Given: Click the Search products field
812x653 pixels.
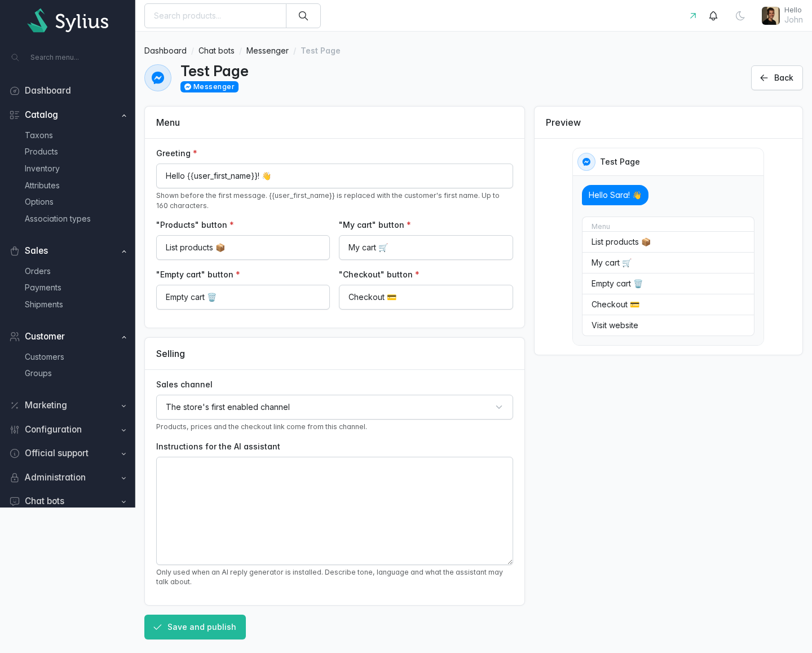Looking at the screenshot, I should 215,16.
